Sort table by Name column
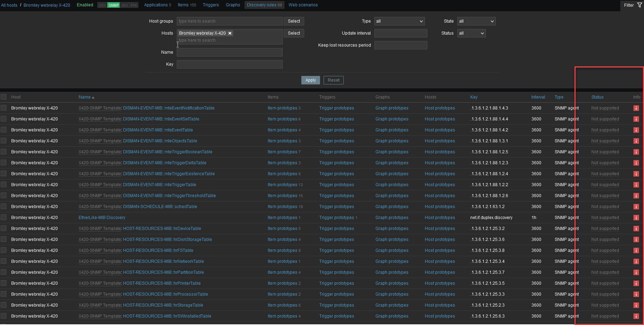 [86, 97]
